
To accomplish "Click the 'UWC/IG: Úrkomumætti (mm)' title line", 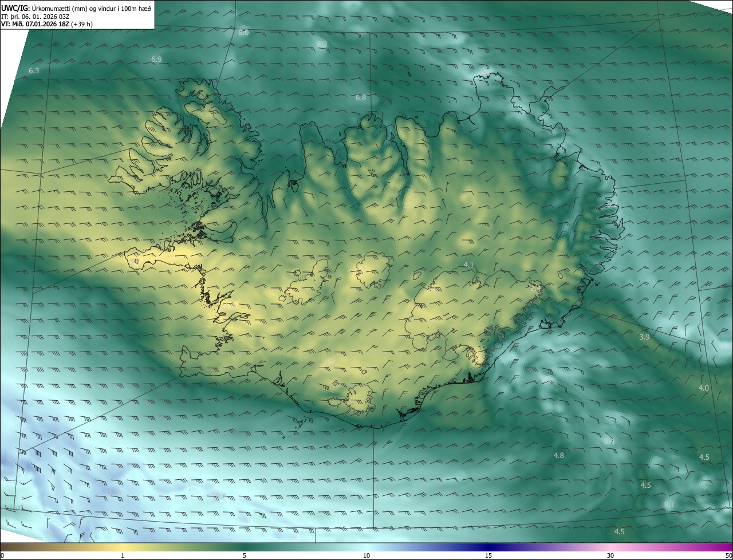I will [x=76, y=8].
